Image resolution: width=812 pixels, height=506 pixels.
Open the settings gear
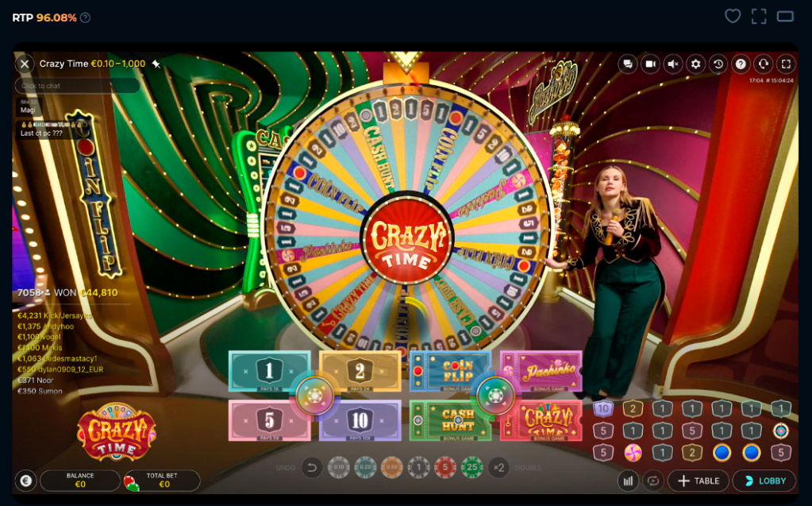(695, 64)
